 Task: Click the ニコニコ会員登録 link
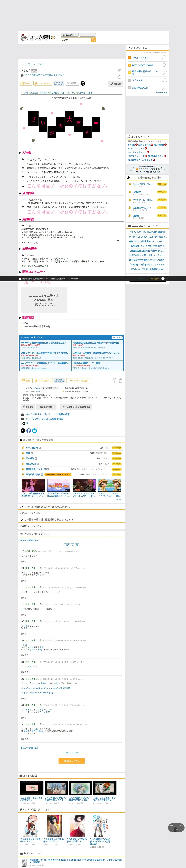coord(152,279)
